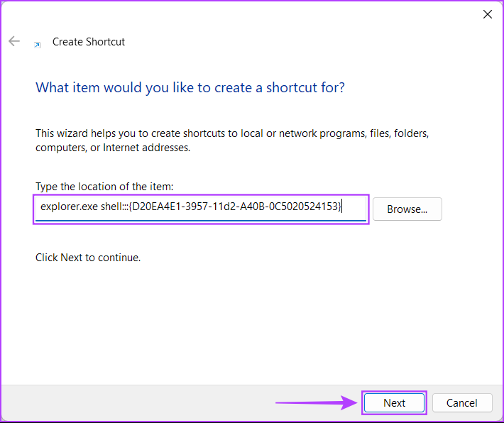Viewport: 504px width, 423px height.
Task: Click the "computers, or Internet addresses" line
Action: [113, 148]
